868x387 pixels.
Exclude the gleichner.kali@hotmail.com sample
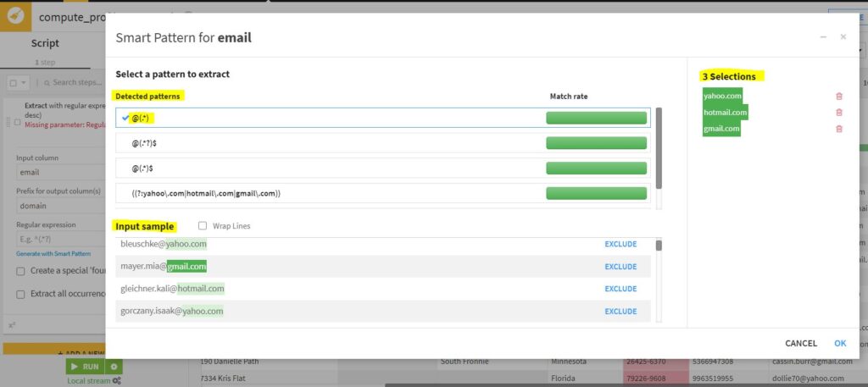point(620,289)
